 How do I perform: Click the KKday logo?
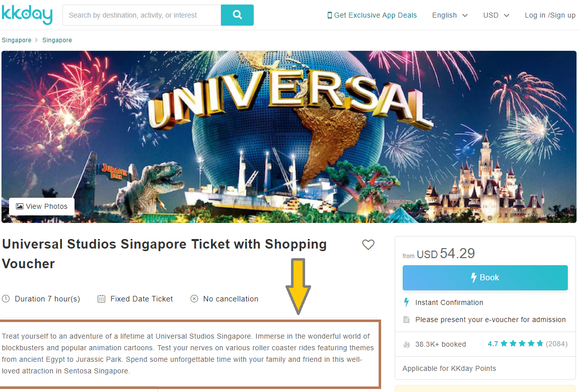tap(27, 15)
